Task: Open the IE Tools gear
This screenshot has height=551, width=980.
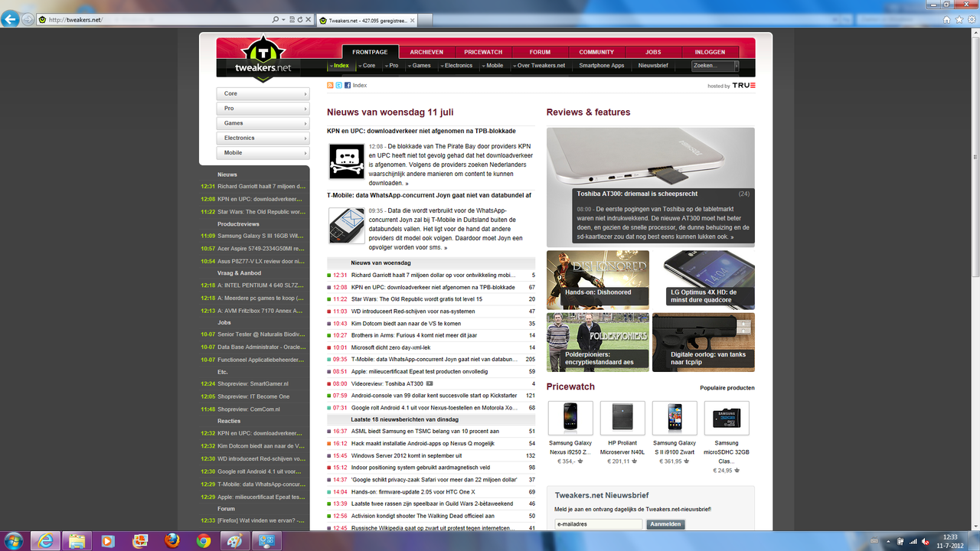Action: point(972,20)
